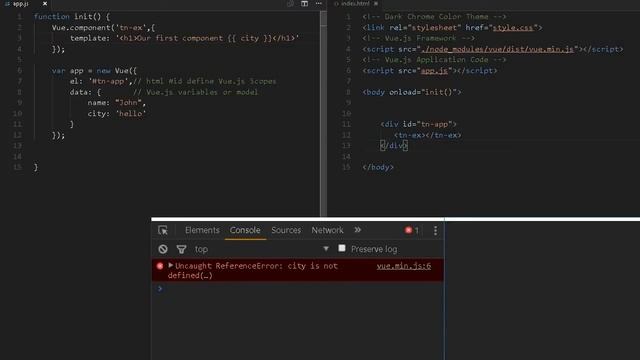Close the index.html editor tab
The height and width of the screenshot is (360, 640).
point(376,4)
